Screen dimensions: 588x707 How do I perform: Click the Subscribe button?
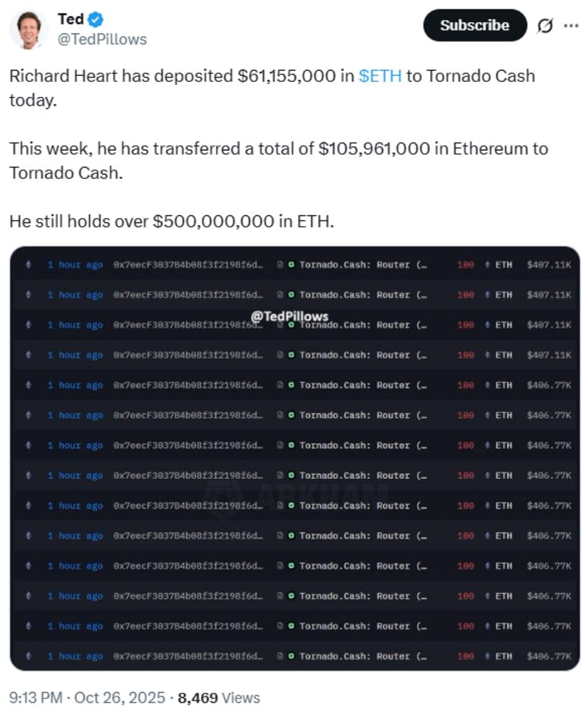tap(475, 26)
